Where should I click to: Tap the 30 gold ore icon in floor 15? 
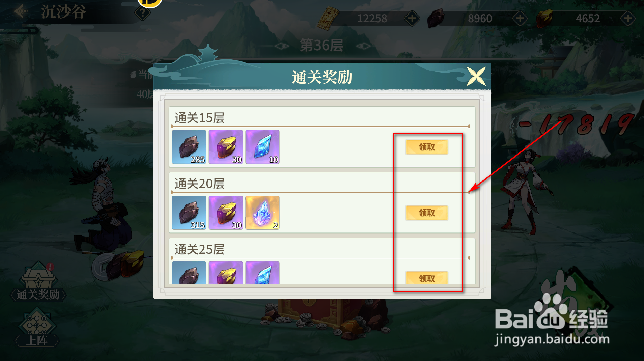pyautogui.click(x=226, y=147)
